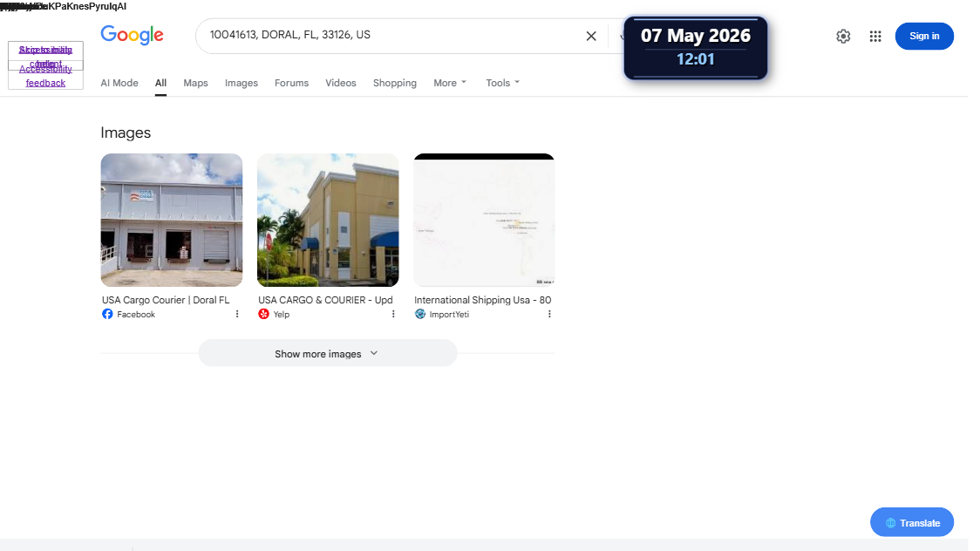Screen dimensions: 980x551
Task: Expand the More dropdown
Action: click(450, 83)
